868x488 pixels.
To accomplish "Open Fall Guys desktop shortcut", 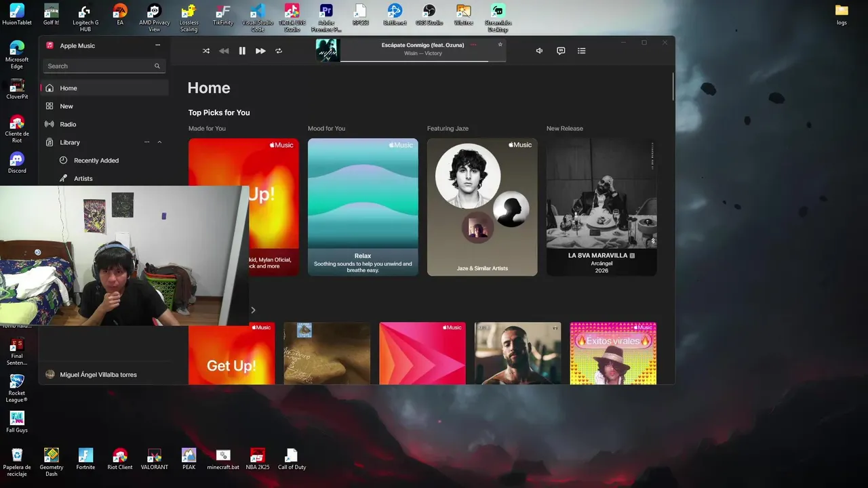I will (x=17, y=422).
